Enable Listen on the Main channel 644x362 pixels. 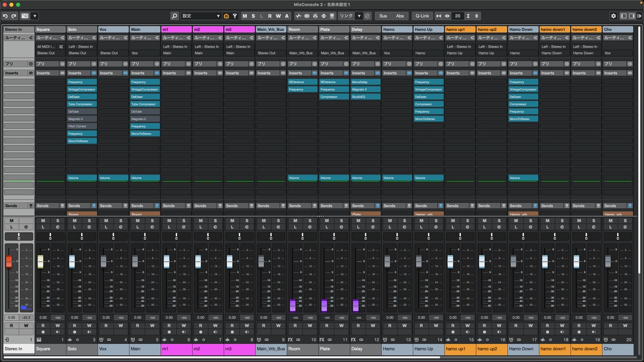coord(137,227)
